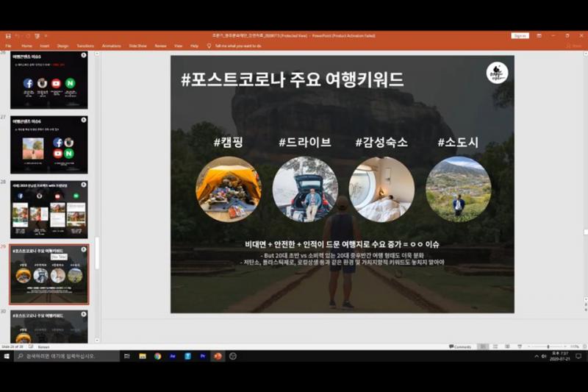Click the Redo icon in quick access toolbar
The image size is (588, 392).
(x=27, y=36)
